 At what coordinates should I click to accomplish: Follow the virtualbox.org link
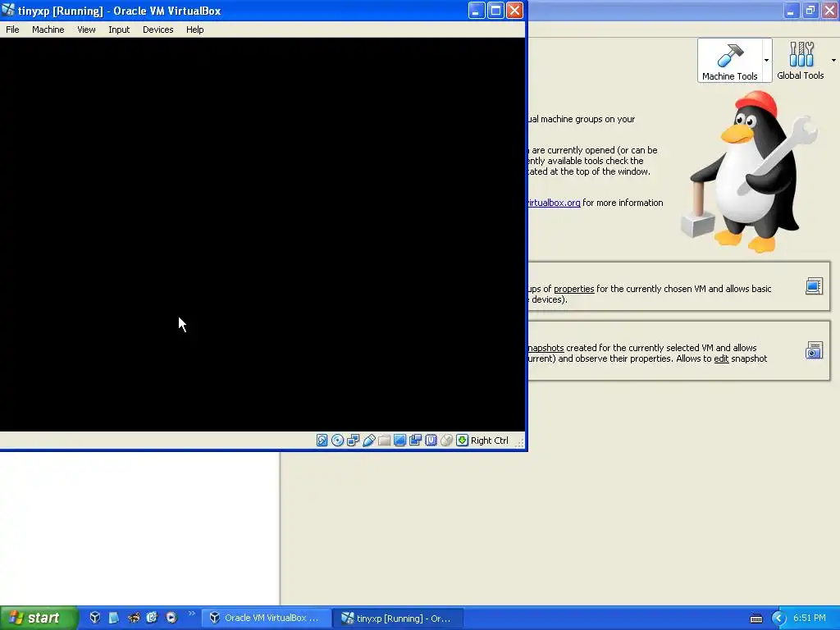click(554, 203)
